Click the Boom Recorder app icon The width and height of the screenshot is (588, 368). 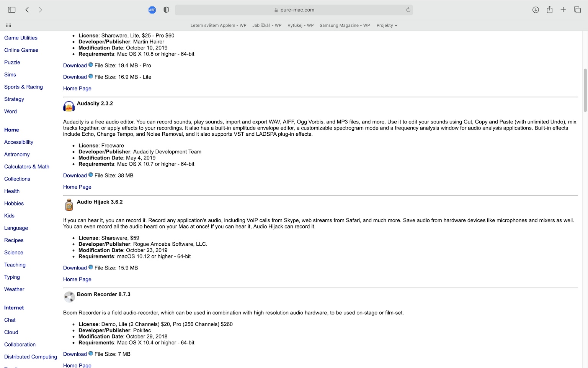tap(69, 297)
